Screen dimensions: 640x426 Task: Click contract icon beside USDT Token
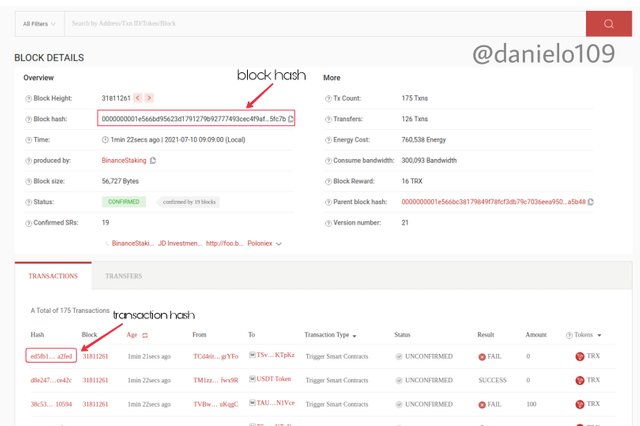coord(252,379)
